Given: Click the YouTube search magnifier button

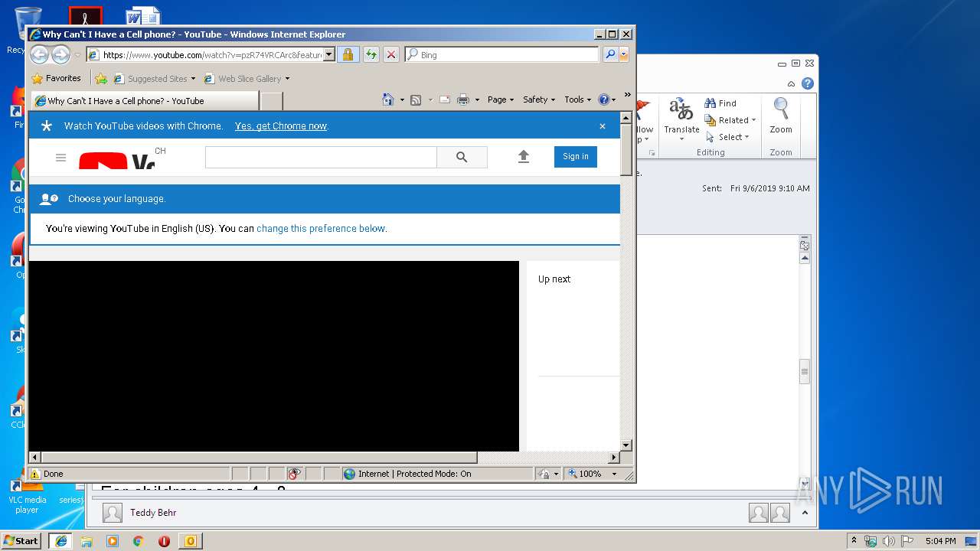Looking at the screenshot, I should click(x=462, y=157).
